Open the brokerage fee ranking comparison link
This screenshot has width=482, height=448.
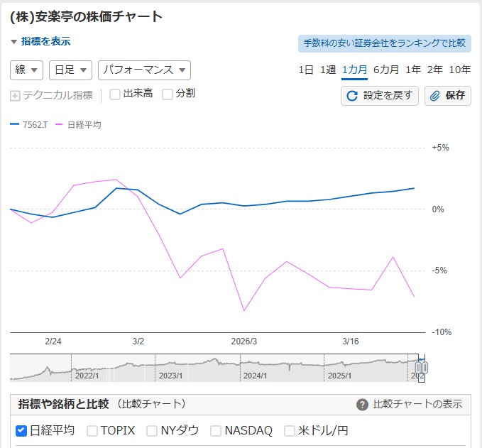click(384, 43)
